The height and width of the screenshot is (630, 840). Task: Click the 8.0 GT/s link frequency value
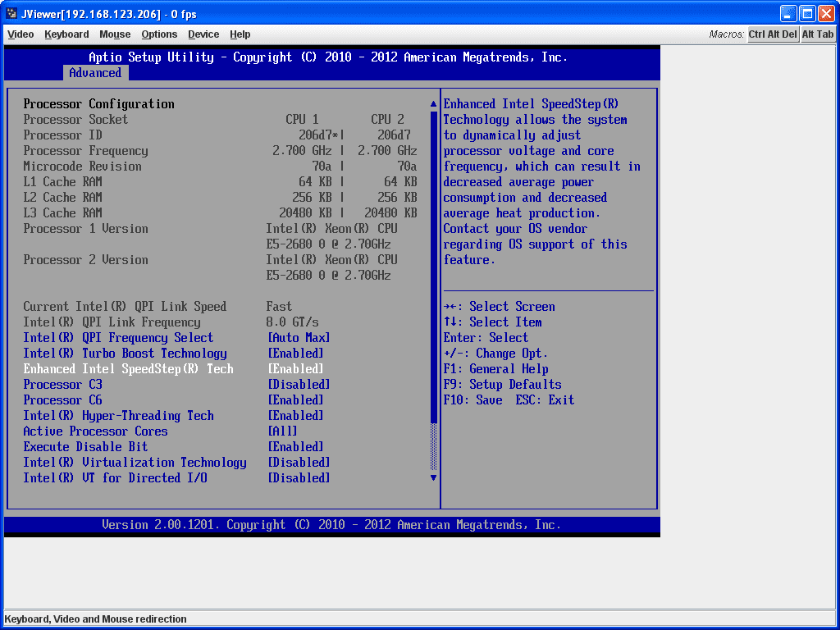(293, 322)
